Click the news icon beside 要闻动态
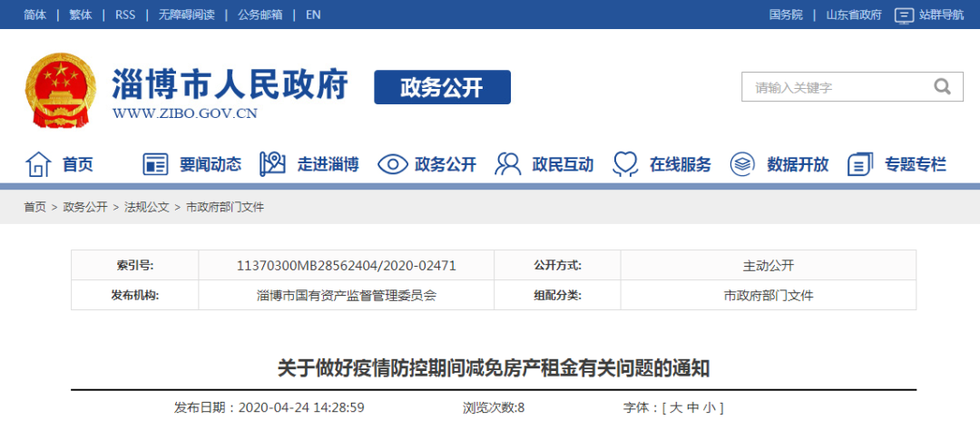 pyautogui.click(x=155, y=164)
